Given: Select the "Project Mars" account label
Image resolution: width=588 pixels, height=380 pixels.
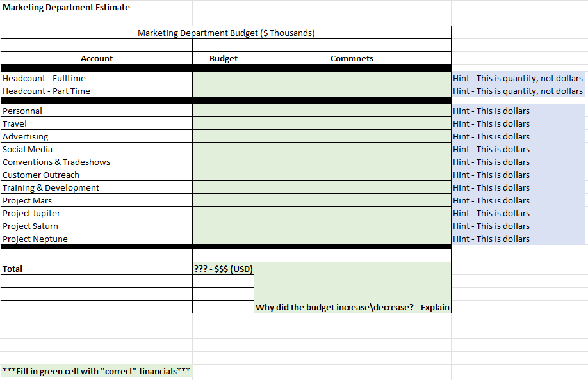Looking at the screenshot, I should click(27, 200).
